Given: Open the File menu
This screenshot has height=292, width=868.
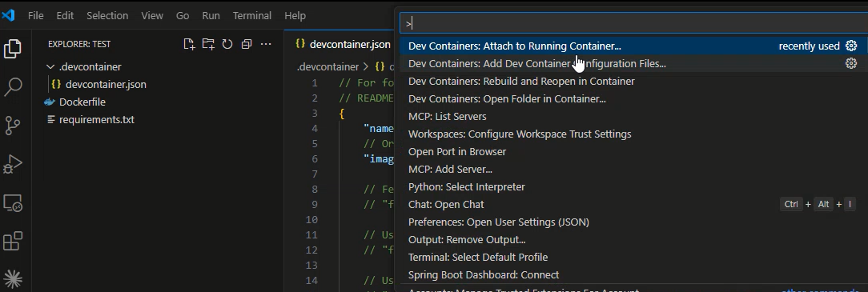Looking at the screenshot, I should (x=35, y=15).
